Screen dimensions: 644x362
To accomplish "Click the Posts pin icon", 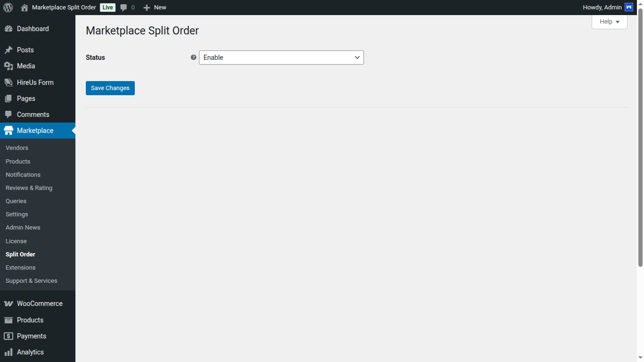I will click(9, 49).
